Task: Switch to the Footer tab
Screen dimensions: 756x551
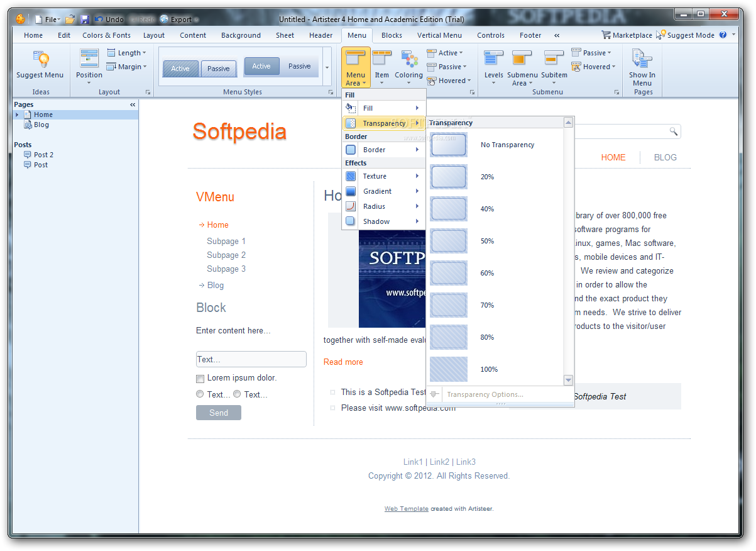Action: [x=530, y=35]
